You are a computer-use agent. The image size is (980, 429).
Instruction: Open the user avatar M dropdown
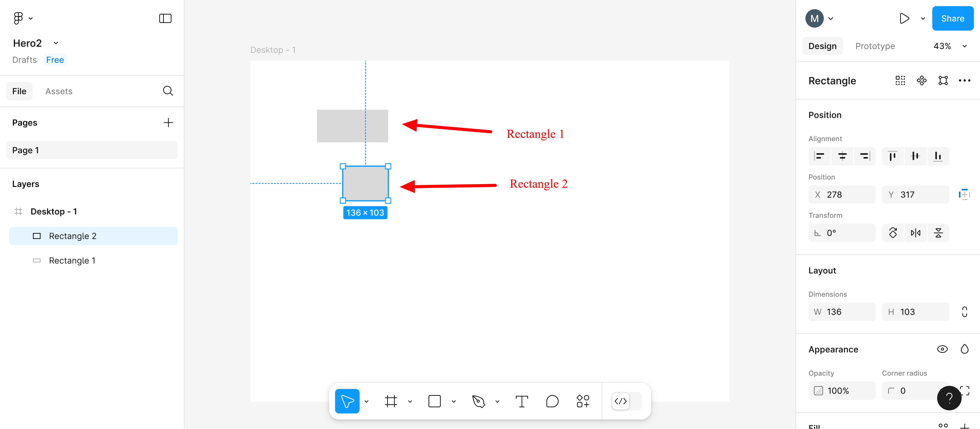coord(819,18)
